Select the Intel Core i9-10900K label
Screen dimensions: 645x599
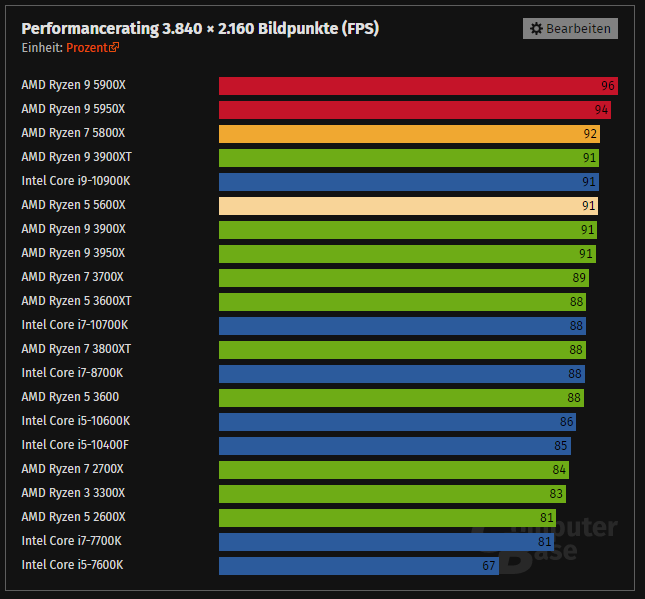(76, 181)
